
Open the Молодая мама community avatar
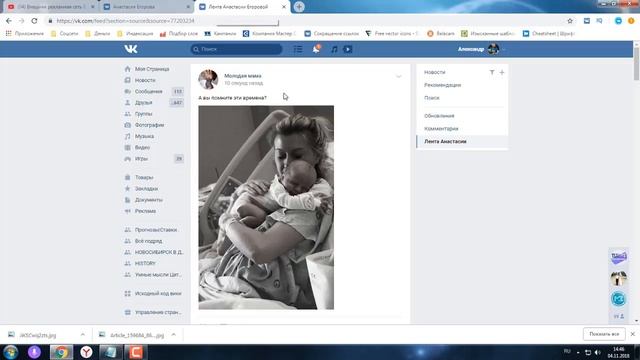point(208,79)
